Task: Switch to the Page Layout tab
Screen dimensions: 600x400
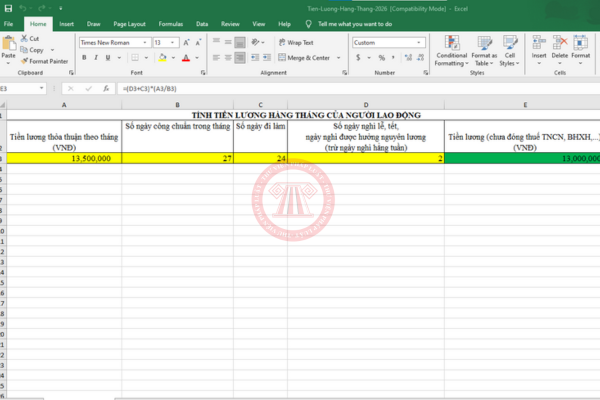Action: click(x=129, y=24)
